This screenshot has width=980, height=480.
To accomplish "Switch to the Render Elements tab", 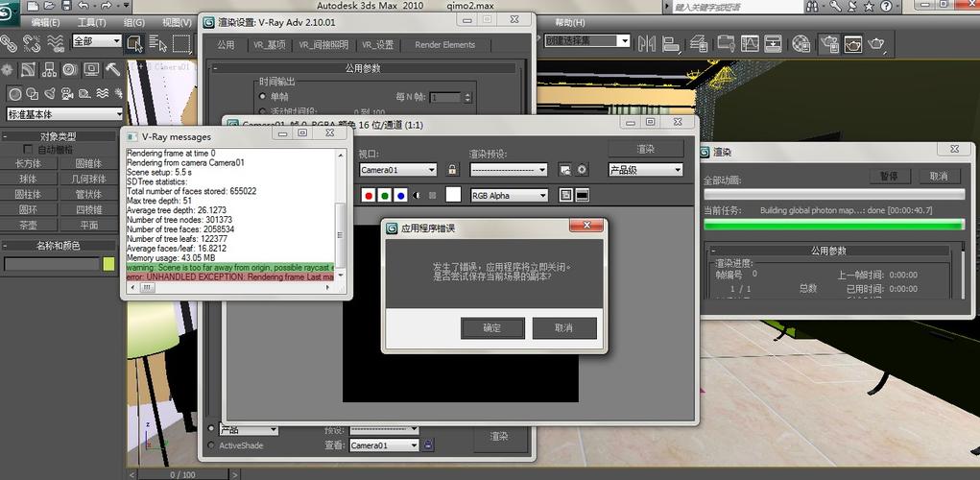I will 444,44.
